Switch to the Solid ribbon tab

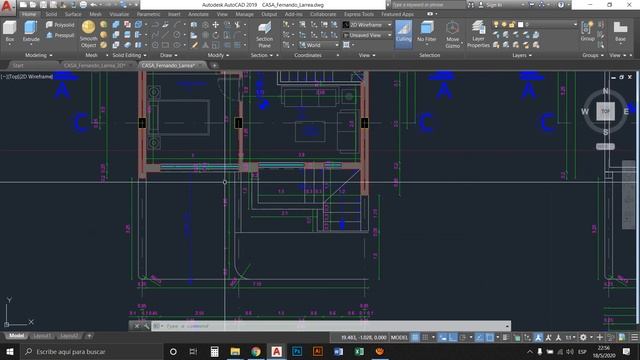(x=51, y=14)
